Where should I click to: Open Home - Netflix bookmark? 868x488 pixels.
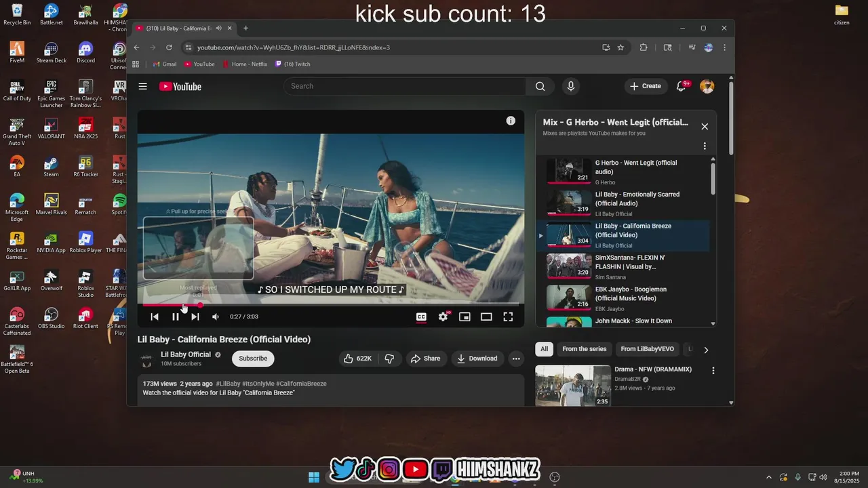pos(245,64)
